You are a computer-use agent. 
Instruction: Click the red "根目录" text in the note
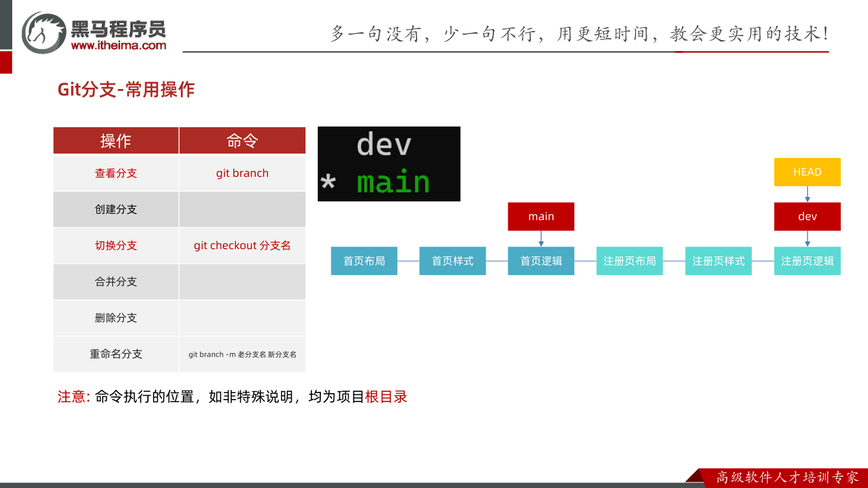point(386,397)
